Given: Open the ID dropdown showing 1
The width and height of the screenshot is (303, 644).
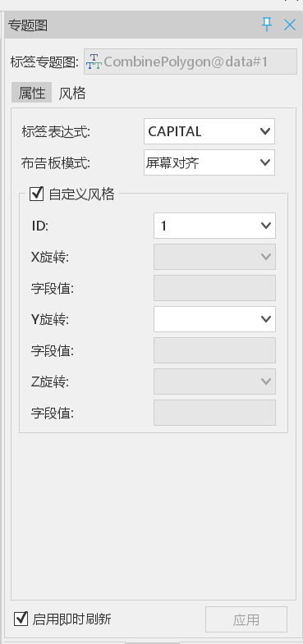Looking at the screenshot, I should click(x=214, y=226).
